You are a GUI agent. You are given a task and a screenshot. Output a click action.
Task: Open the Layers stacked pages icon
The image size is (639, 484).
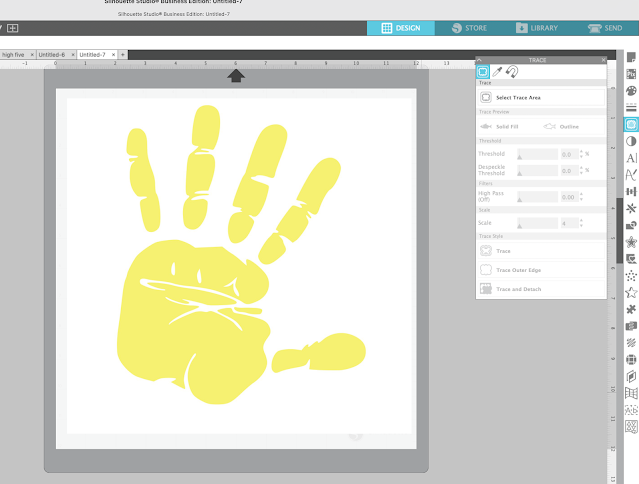631,326
